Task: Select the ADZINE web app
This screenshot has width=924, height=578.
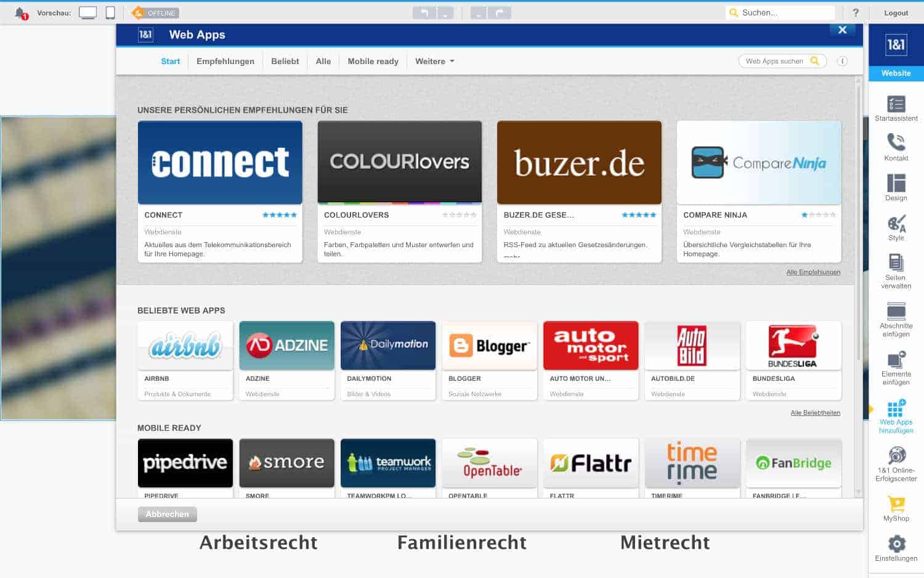Action: point(286,360)
